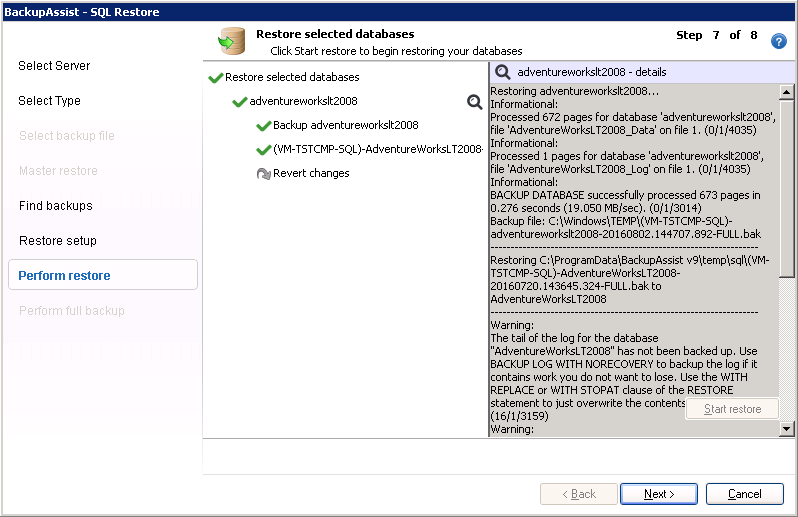Click the disabled Back button
Screen dimensions: 798x517
click(579, 494)
